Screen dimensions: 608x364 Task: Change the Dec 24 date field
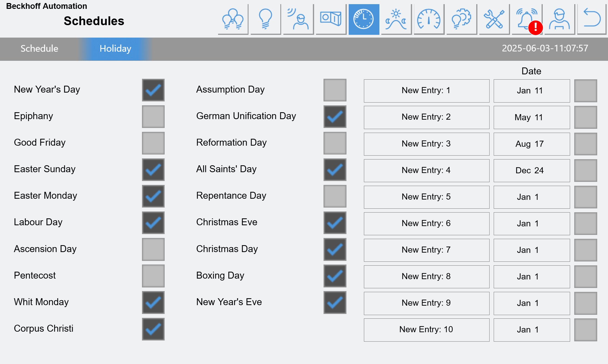(x=532, y=171)
